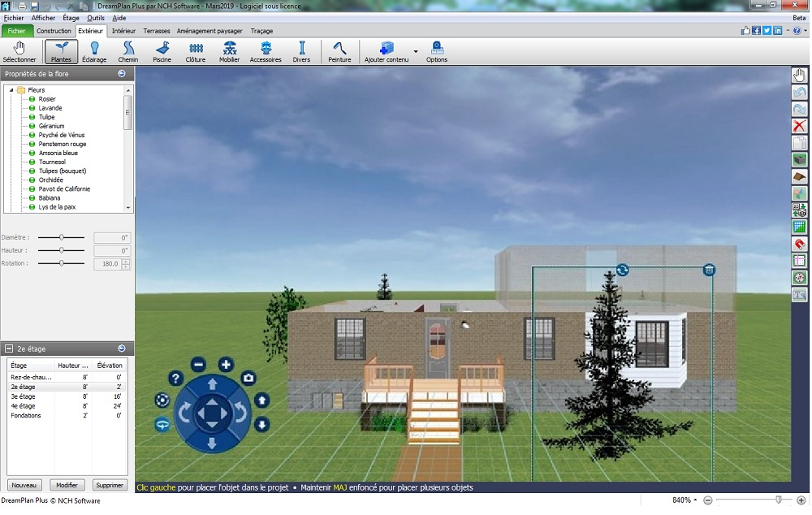The image size is (812, 515).
Task: Collapse the 2e étage panel with minus box
Action: [x=9, y=348]
